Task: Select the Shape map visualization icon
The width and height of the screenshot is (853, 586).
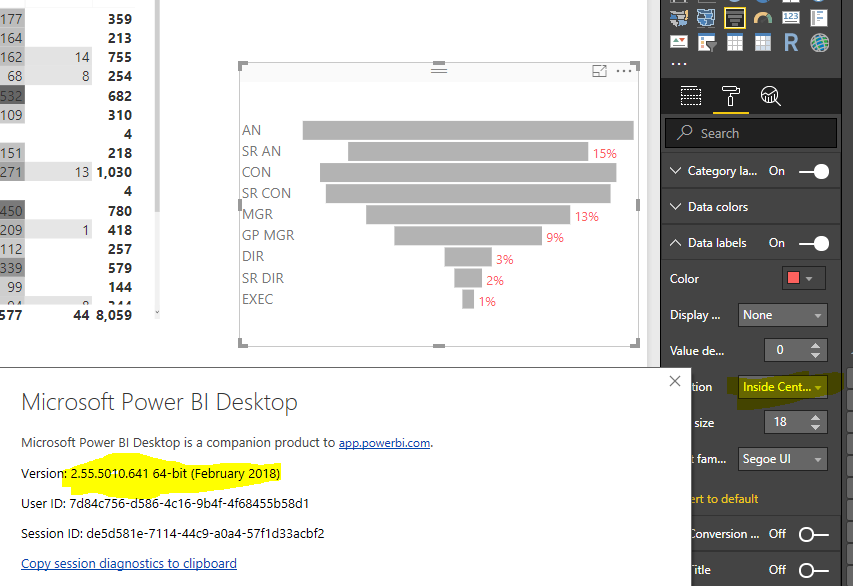Action: coord(706,18)
